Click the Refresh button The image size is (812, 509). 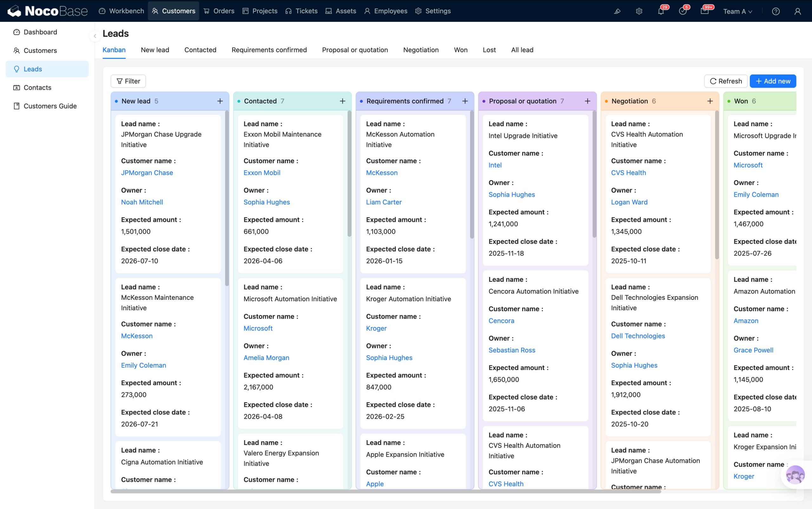(x=726, y=81)
